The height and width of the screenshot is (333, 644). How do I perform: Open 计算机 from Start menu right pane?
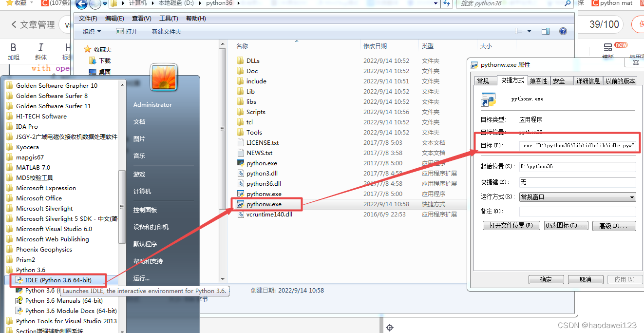coord(142,191)
